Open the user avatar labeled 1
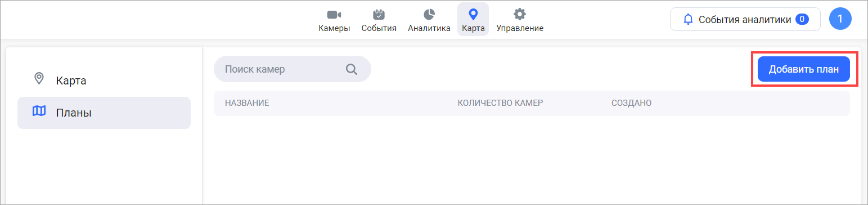The width and height of the screenshot is (868, 205). point(840,19)
